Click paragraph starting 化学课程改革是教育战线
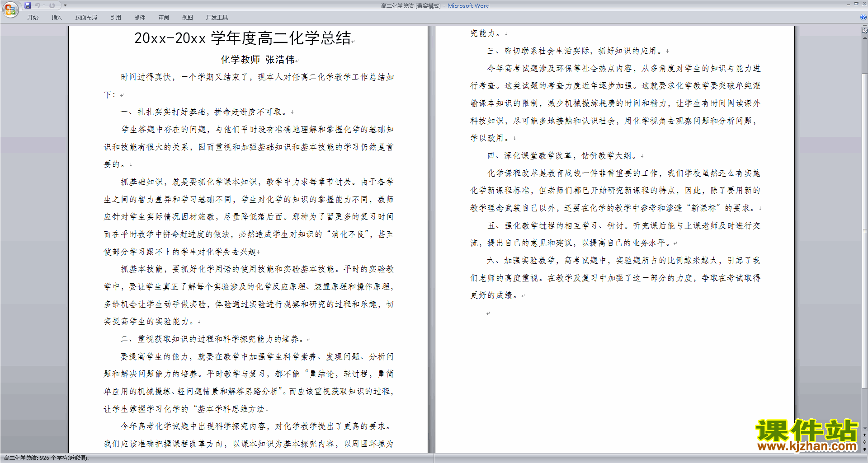The image size is (868, 463). 615,191
